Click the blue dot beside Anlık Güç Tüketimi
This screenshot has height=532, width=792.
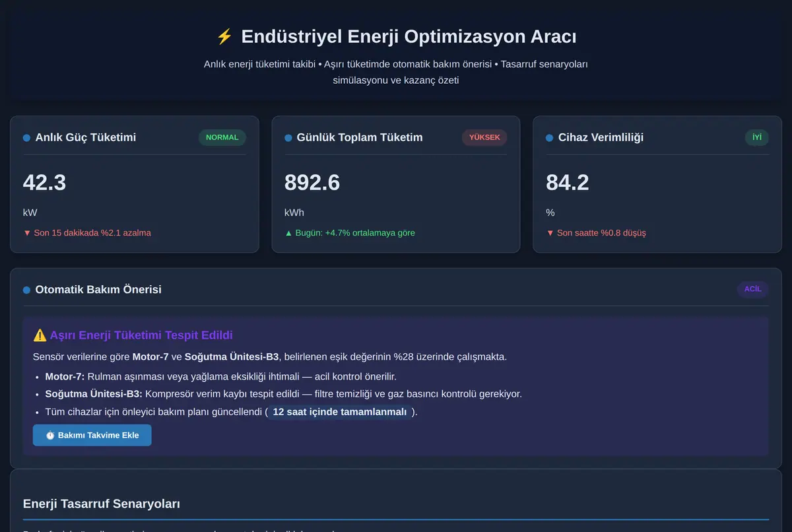click(x=26, y=138)
